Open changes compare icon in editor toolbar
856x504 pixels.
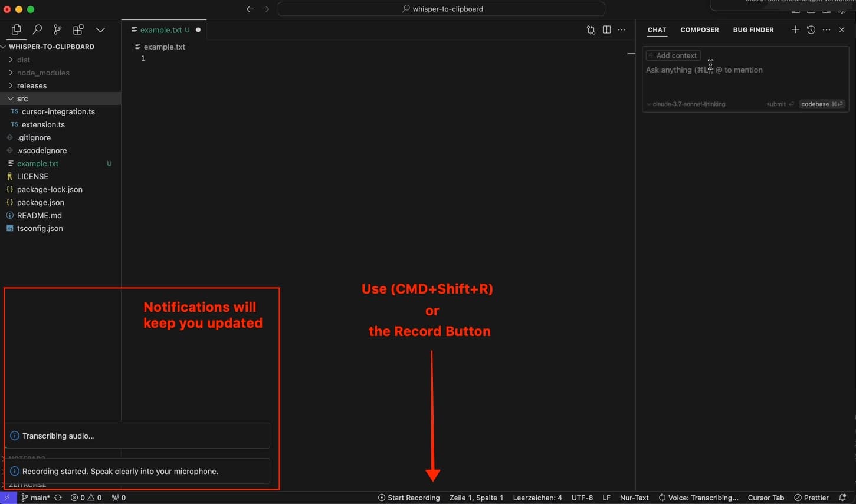tap(591, 29)
